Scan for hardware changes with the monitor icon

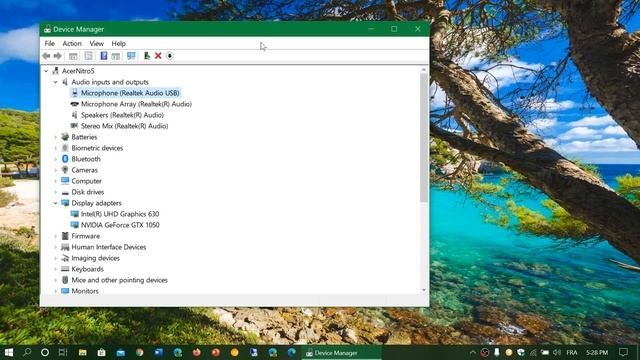point(131,56)
